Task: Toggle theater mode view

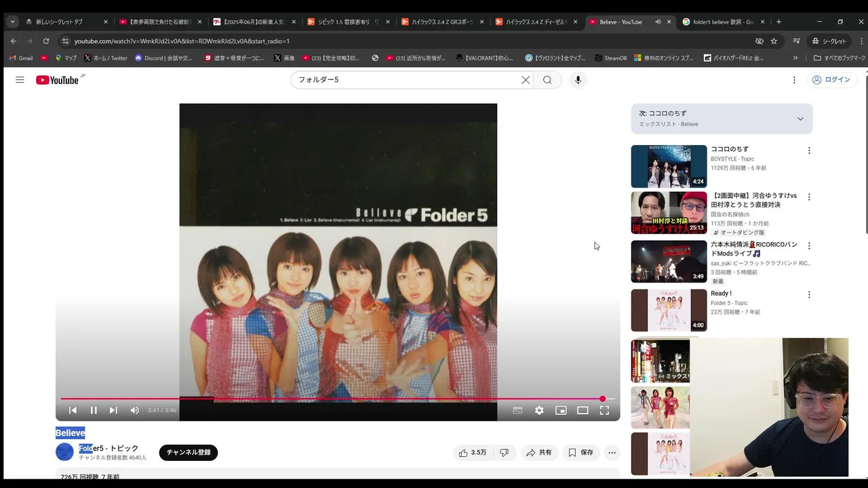Action: (x=583, y=410)
